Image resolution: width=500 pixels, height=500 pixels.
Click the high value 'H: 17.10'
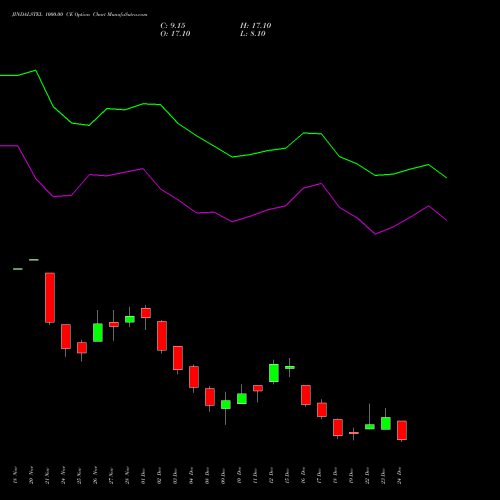256,26
